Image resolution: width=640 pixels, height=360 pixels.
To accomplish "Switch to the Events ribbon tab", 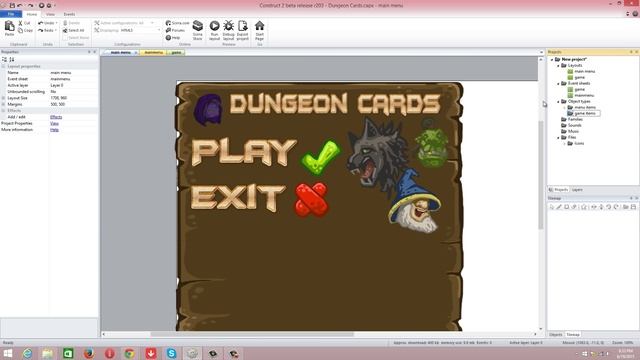I will tap(69, 14).
